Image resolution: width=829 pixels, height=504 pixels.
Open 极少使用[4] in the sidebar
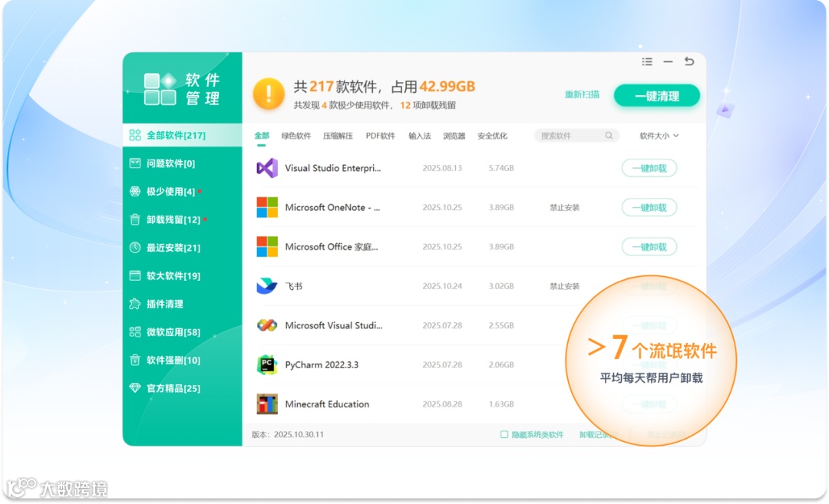(x=183, y=191)
